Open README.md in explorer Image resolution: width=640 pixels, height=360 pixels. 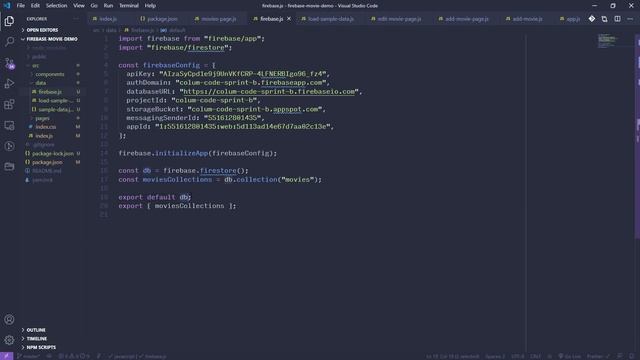coord(47,171)
